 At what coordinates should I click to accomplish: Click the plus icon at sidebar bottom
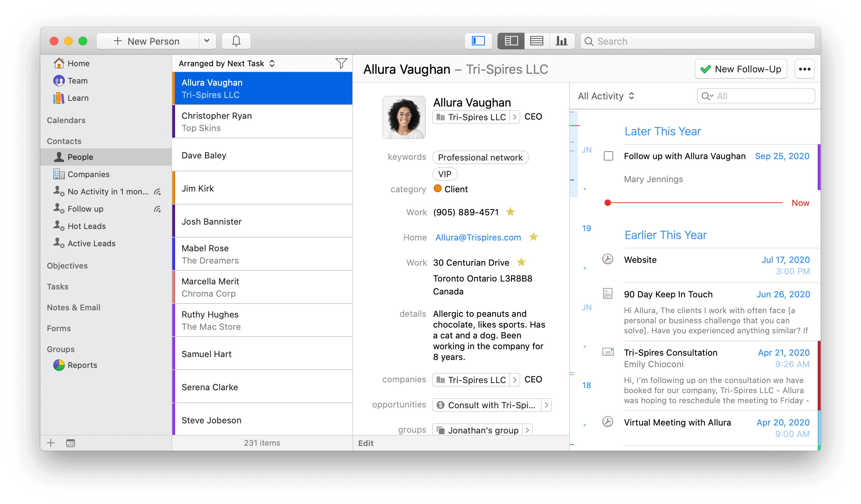tap(51, 443)
